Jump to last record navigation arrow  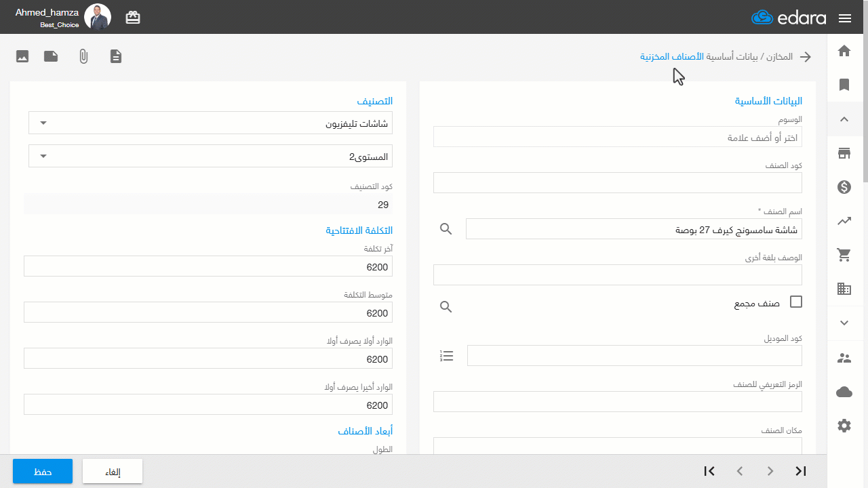click(801, 471)
